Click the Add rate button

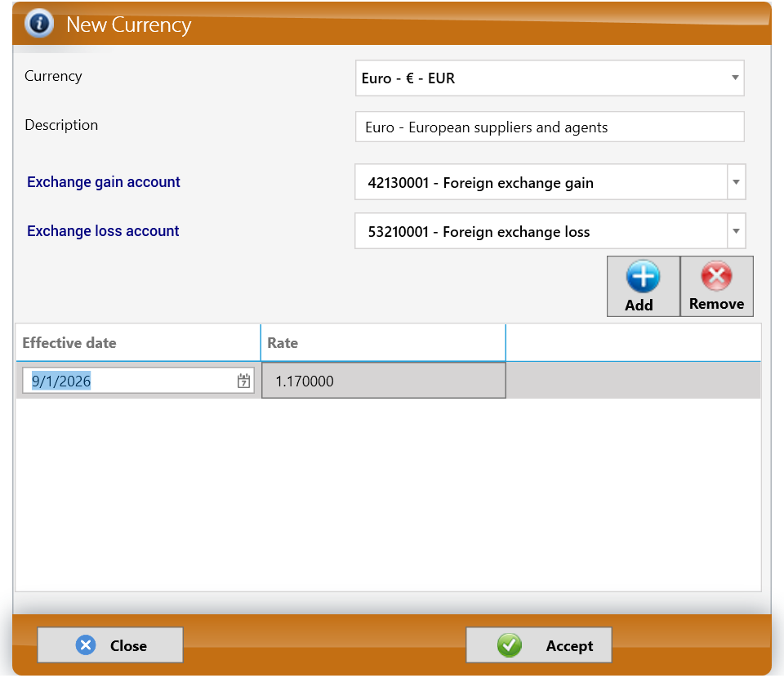point(643,287)
